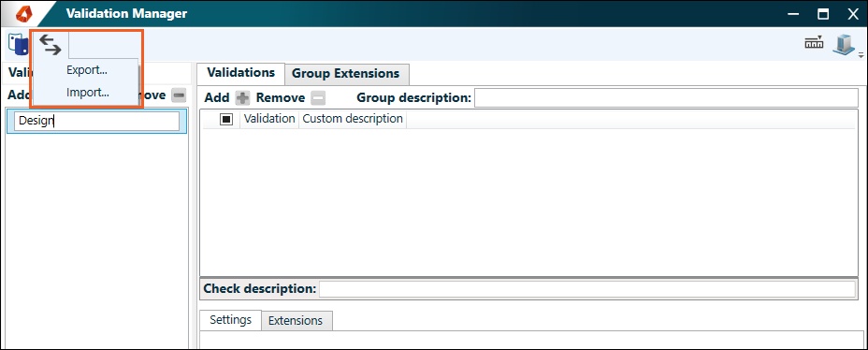The width and height of the screenshot is (868, 350).
Task: Switch to the Group Extensions tab
Action: [x=346, y=74]
